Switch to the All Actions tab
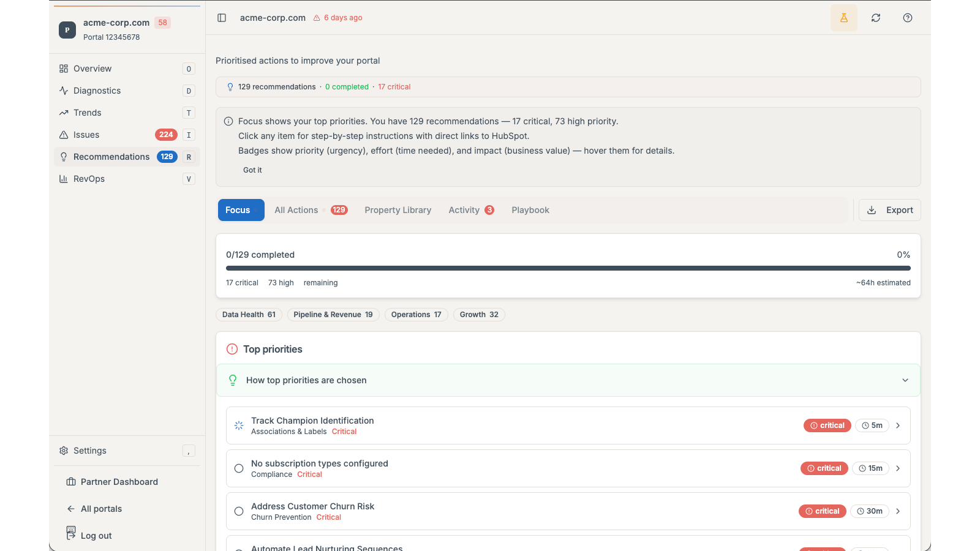Screen dimensions: 980x551 click(x=311, y=210)
